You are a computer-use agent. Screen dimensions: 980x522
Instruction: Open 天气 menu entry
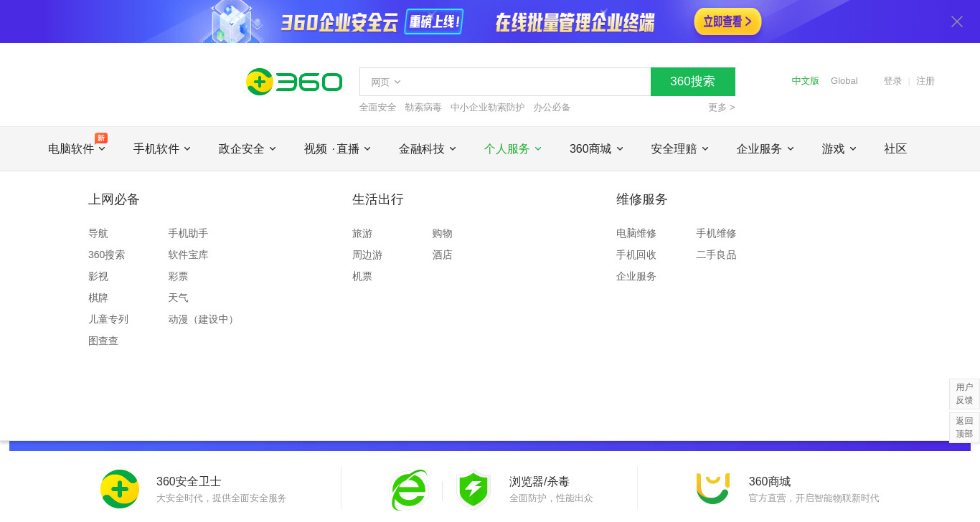pos(178,298)
